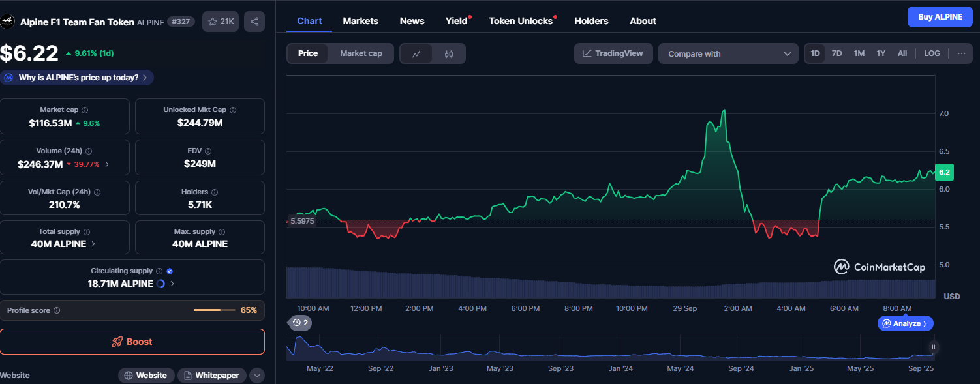This screenshot has height=384, width=980.
Task: Open the TradingView chart button
Action: (613, 53)
